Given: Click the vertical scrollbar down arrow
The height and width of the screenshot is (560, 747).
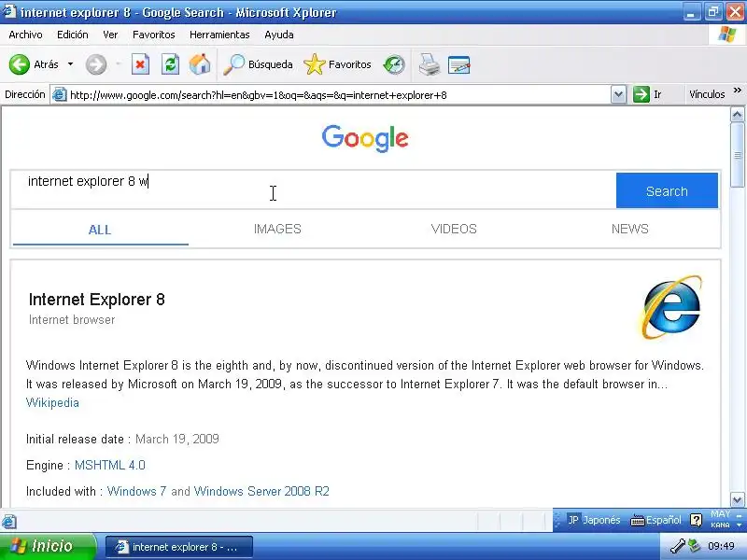Looking at the screenshot, I should [737, 500].
